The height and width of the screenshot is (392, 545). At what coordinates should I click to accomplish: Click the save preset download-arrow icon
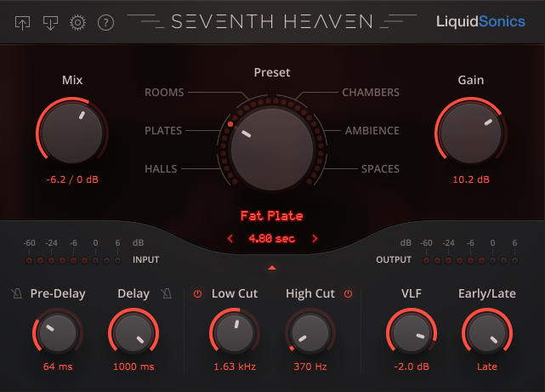tap(50, 23)
